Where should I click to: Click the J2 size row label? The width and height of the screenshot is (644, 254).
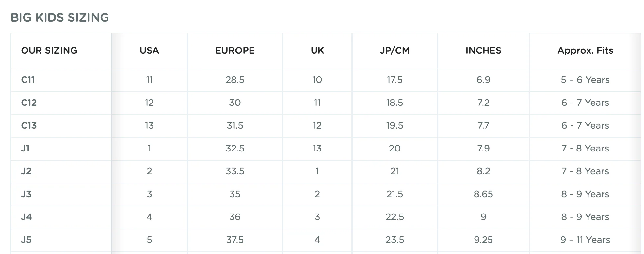click(x=26, y=171)
